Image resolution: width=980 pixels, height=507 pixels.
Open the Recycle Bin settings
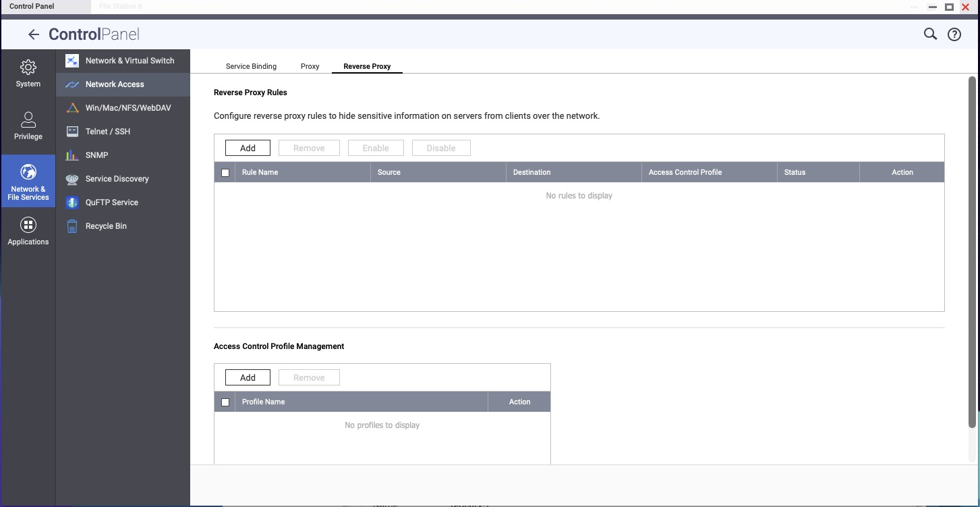[x=106, y=226]
